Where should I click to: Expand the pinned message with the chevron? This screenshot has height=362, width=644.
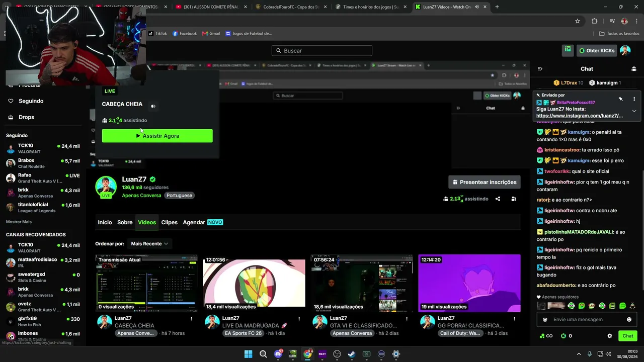click(634, 111)
